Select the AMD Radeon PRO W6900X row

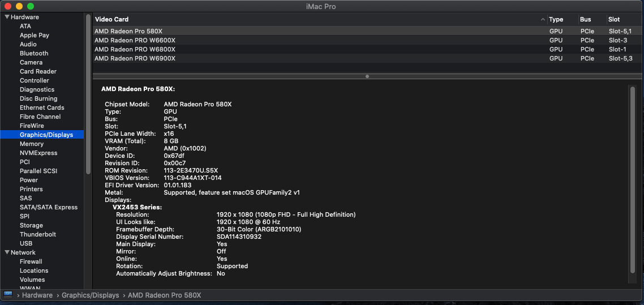pos(368,58)
